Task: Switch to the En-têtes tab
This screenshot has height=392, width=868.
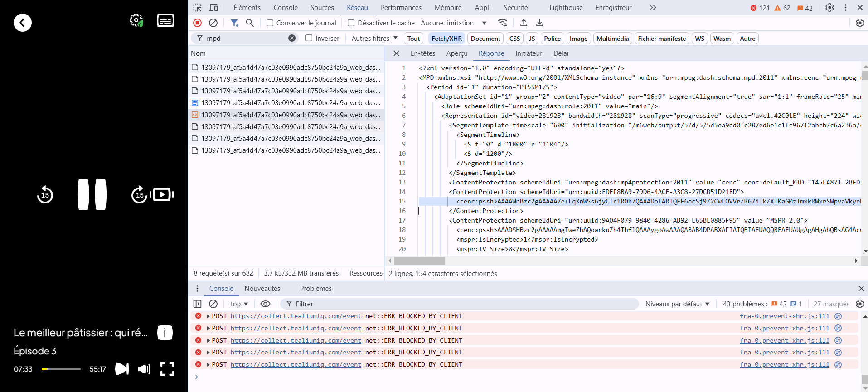Action: pos(422,53)
